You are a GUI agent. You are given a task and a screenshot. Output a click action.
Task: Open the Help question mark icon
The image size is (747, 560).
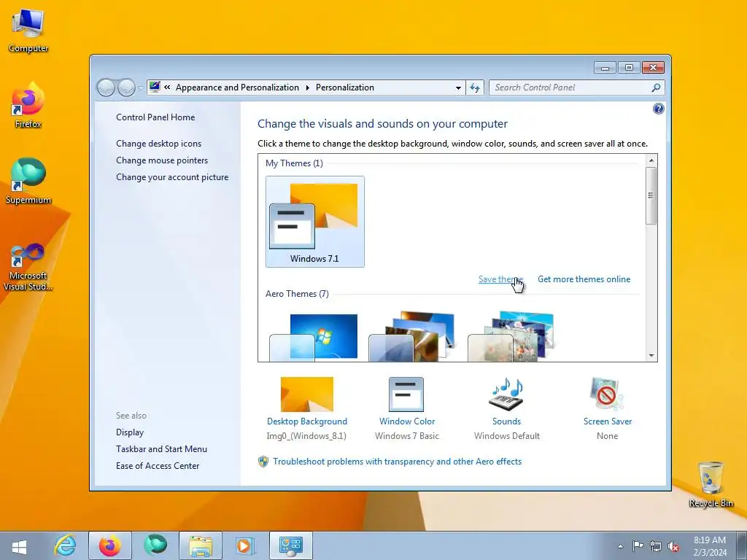[x=659, y=109]
